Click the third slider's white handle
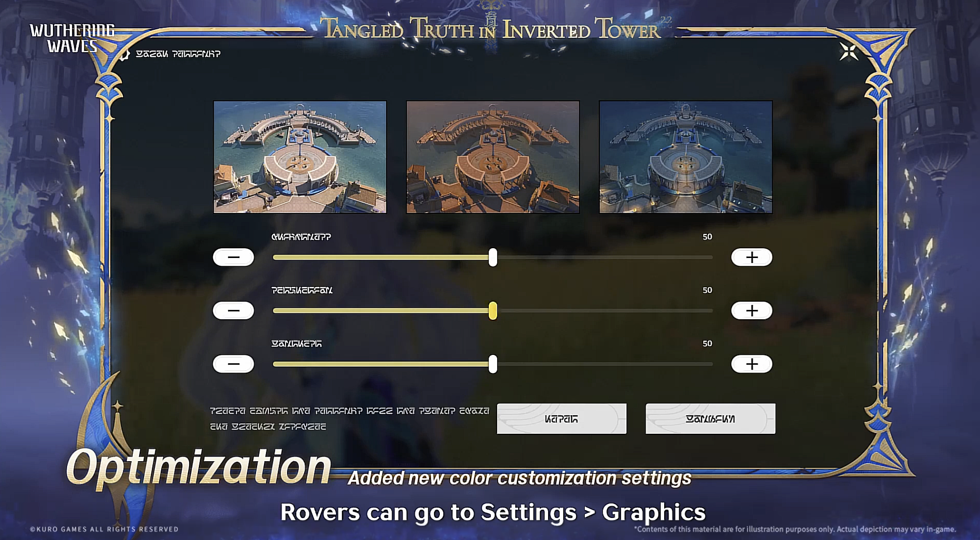Image resolution: width=980 pixels, height=540 pixels. 493,364
